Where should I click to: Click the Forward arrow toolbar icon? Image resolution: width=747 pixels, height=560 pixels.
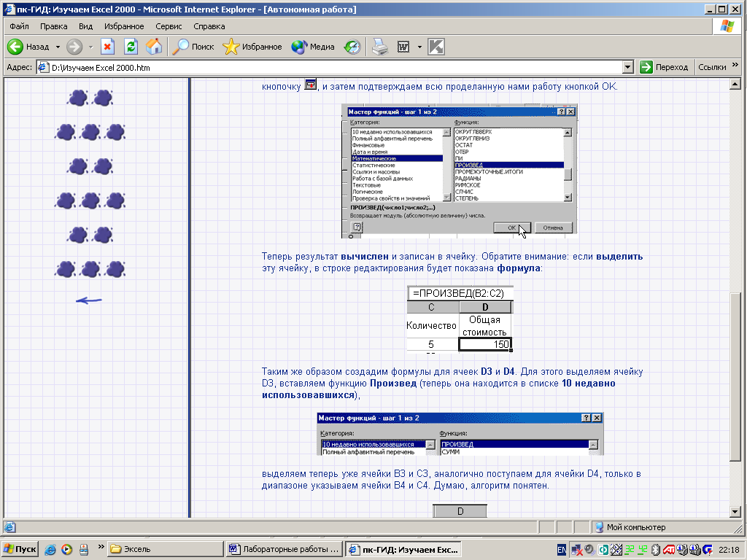tap(74, 47)
